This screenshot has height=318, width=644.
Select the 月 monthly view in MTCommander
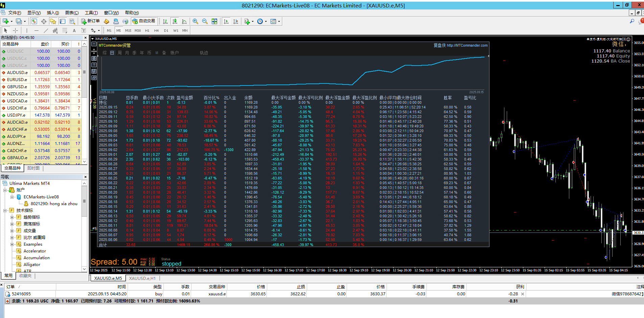[127, 53]
